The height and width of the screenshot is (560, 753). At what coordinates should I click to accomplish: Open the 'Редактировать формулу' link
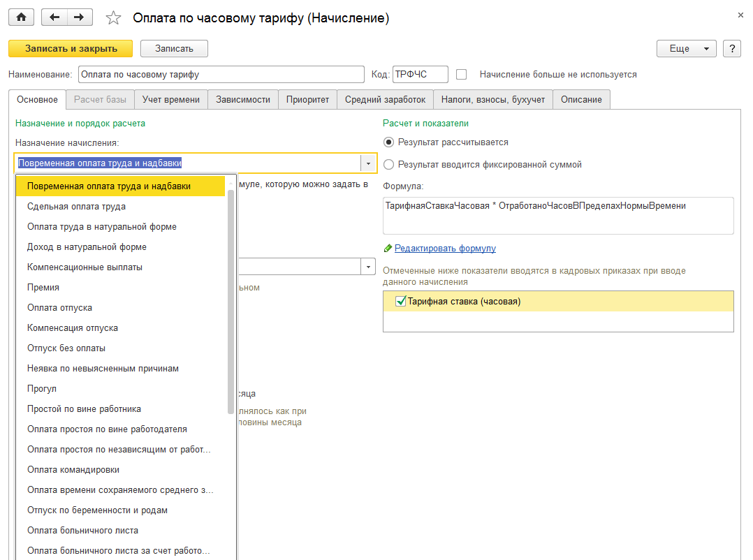point(445,249)
